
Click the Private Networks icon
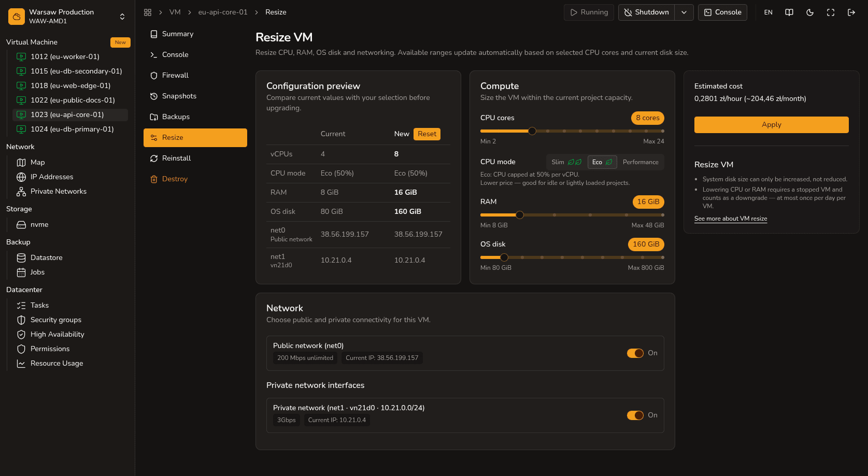(21, 191)
